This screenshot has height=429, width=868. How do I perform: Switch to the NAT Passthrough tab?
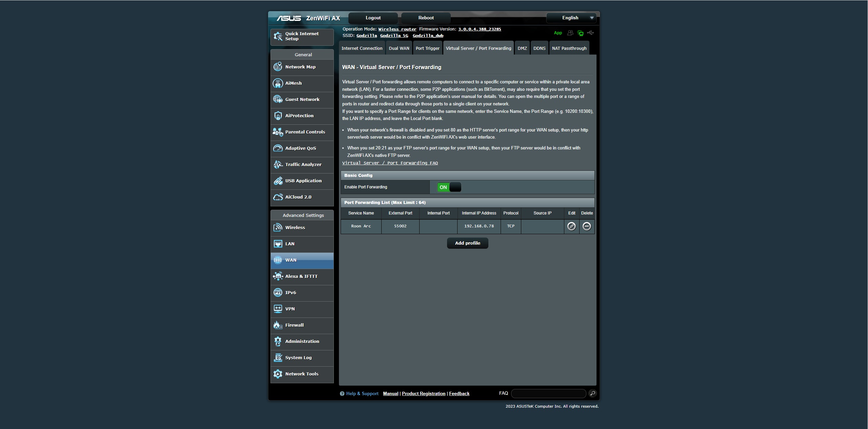coord(569,48)
